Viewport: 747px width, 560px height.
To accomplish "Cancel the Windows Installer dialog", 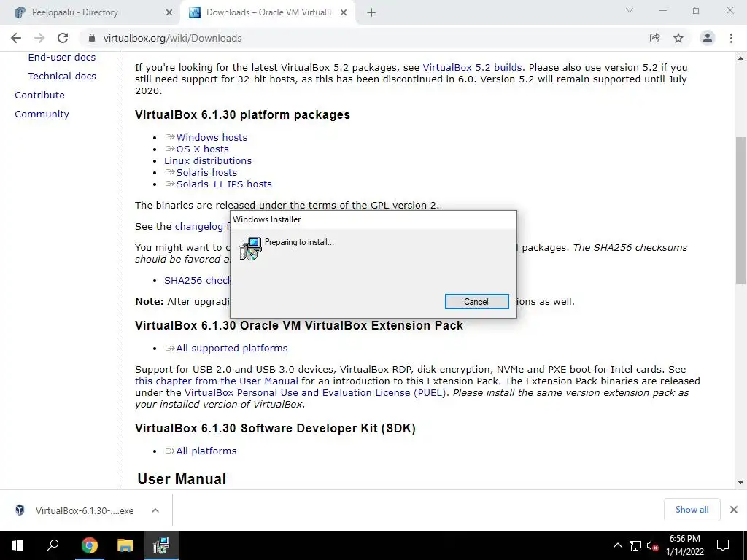I will pos(476,301).
